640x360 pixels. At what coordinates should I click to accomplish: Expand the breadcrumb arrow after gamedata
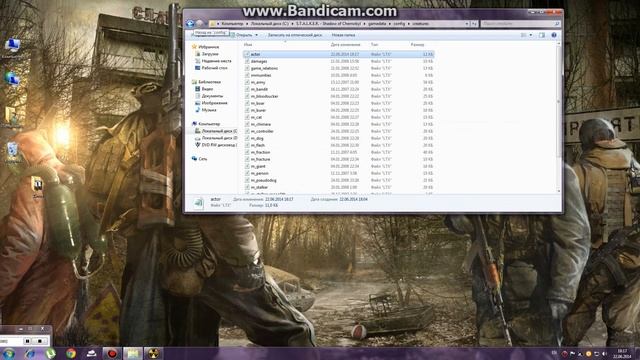(x=390, y=24)
